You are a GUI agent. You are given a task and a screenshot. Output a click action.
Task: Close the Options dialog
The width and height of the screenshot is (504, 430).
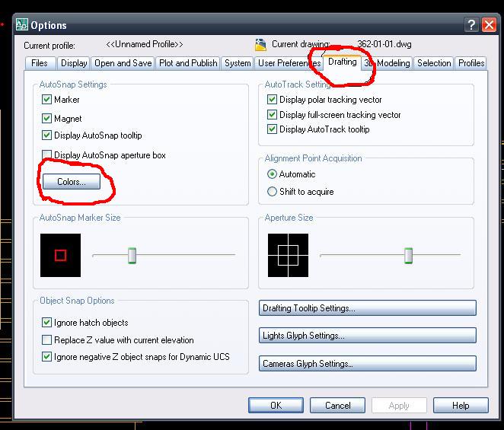pos(489,25)
